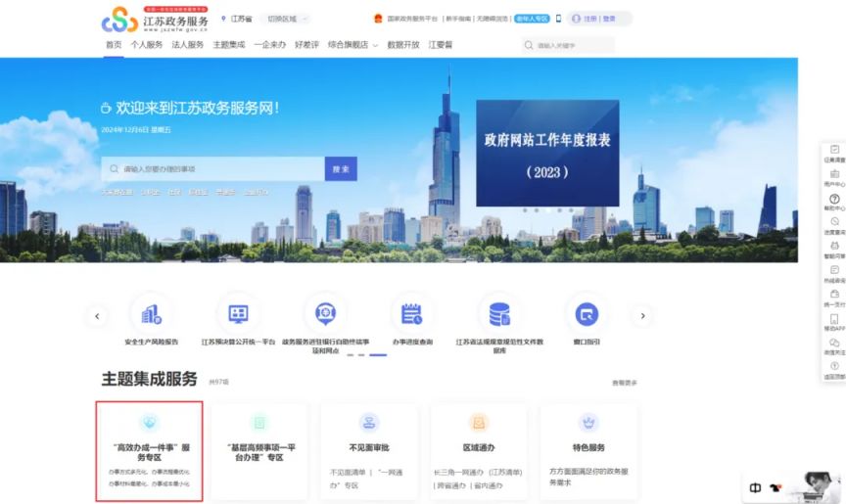The height and width of the screenshot is (504, 846).
Task: Open 进度查询 in the right sidebar
Action: pos(834,226)
